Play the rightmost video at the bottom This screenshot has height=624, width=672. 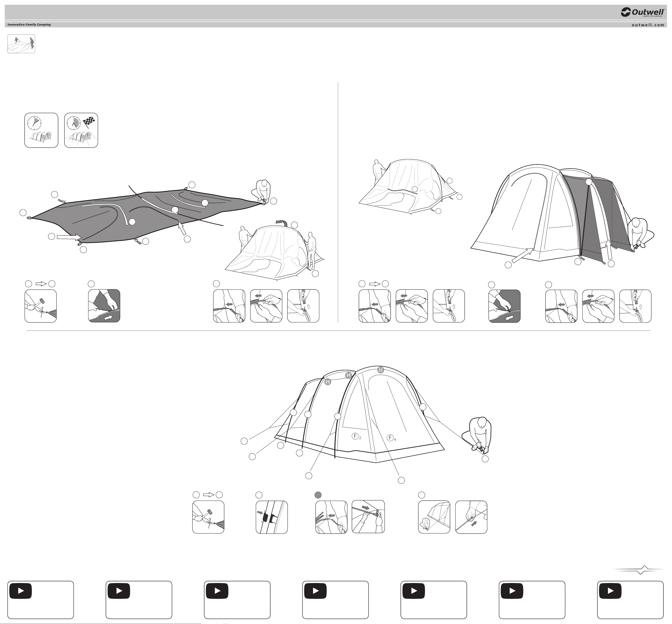point(610,591)
